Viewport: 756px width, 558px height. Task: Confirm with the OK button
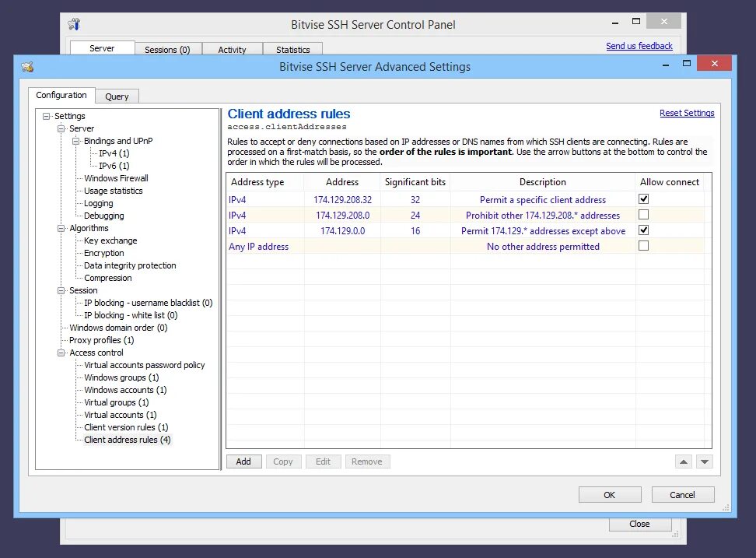coord(610,495)
